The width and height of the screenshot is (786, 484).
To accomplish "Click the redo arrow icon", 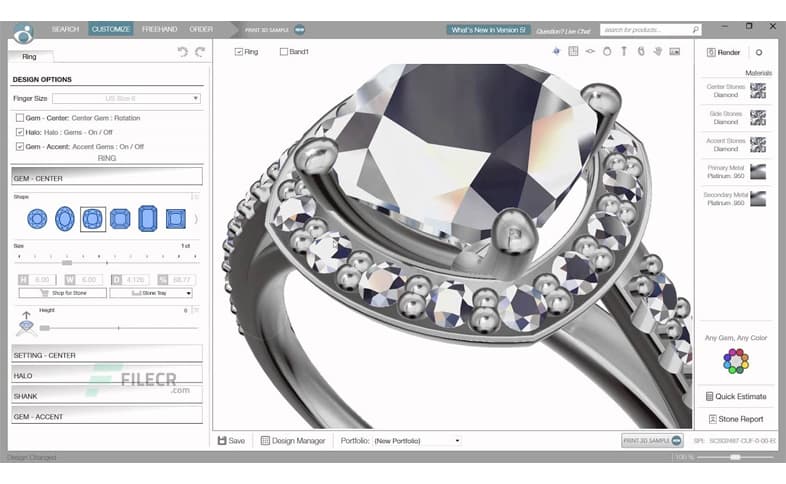I will 200,52.
